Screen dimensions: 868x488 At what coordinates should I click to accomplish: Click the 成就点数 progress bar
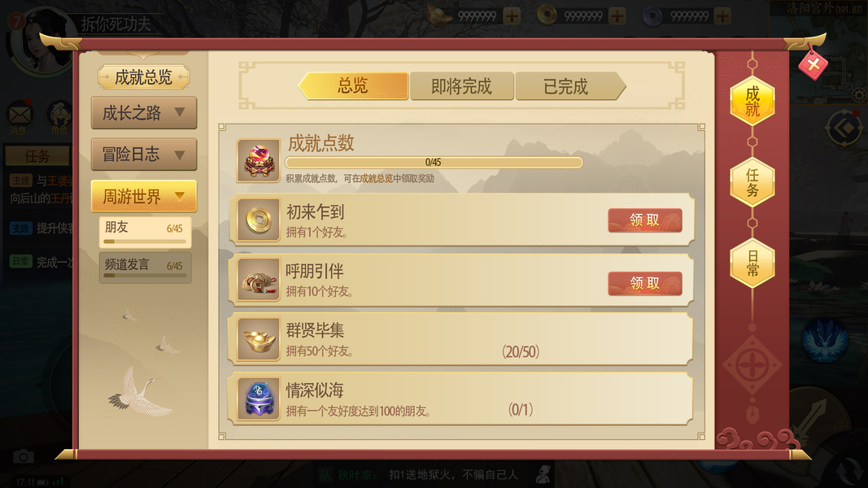[x=434, y=162]
